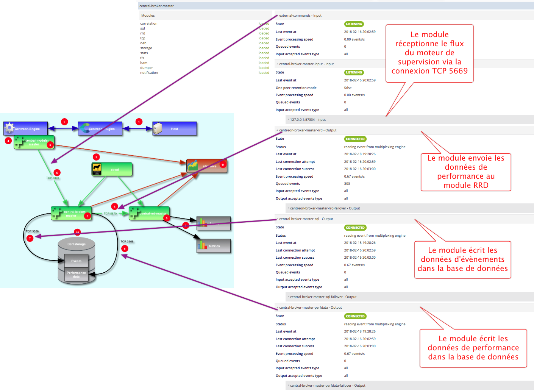The image size is (534, 392).
Task: Click the Performance data box in Centstorage
Action: pyautogui.click(x=77, y=275)
